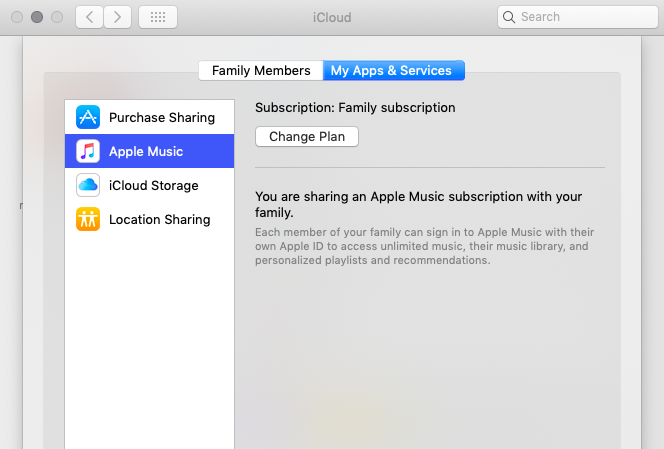Click the Subscription: Family subscription text
Screen dimensions: 664x449
click(x=355, y=108)
